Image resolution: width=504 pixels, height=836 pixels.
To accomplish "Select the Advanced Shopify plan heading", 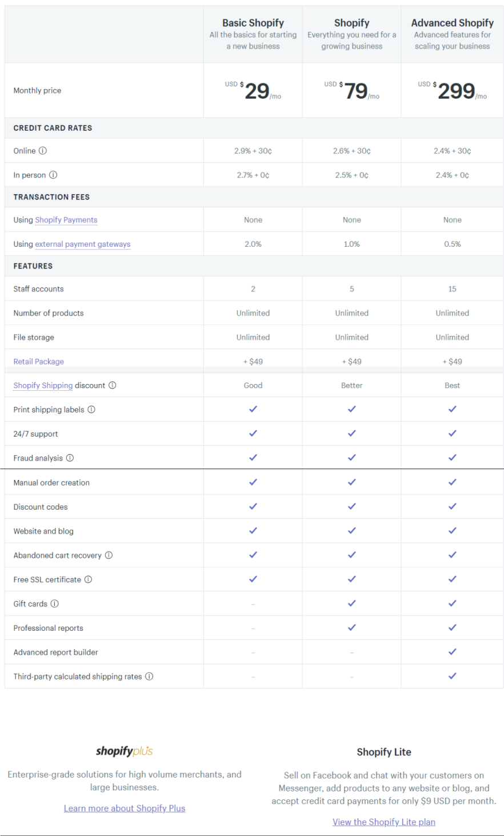I will (453, 23).
